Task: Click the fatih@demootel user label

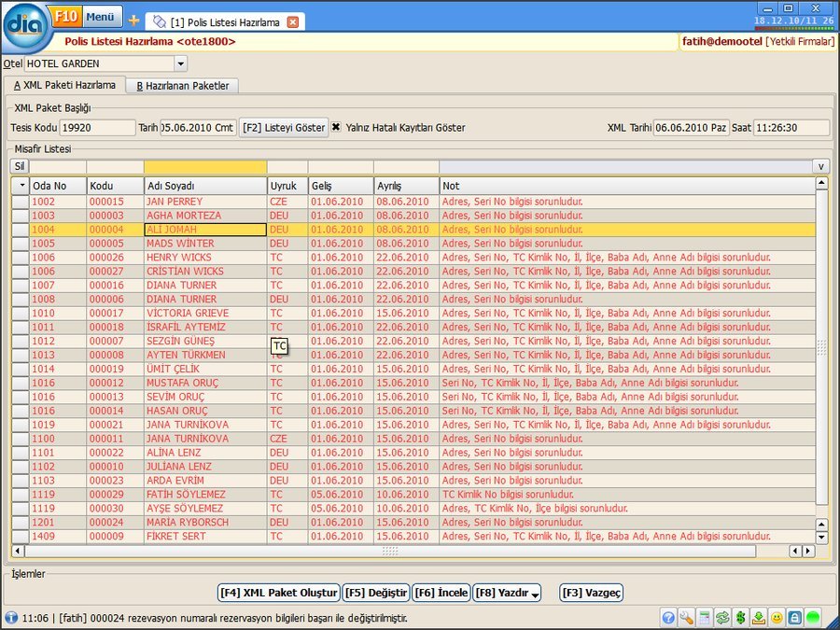Action: click(721, 41)
